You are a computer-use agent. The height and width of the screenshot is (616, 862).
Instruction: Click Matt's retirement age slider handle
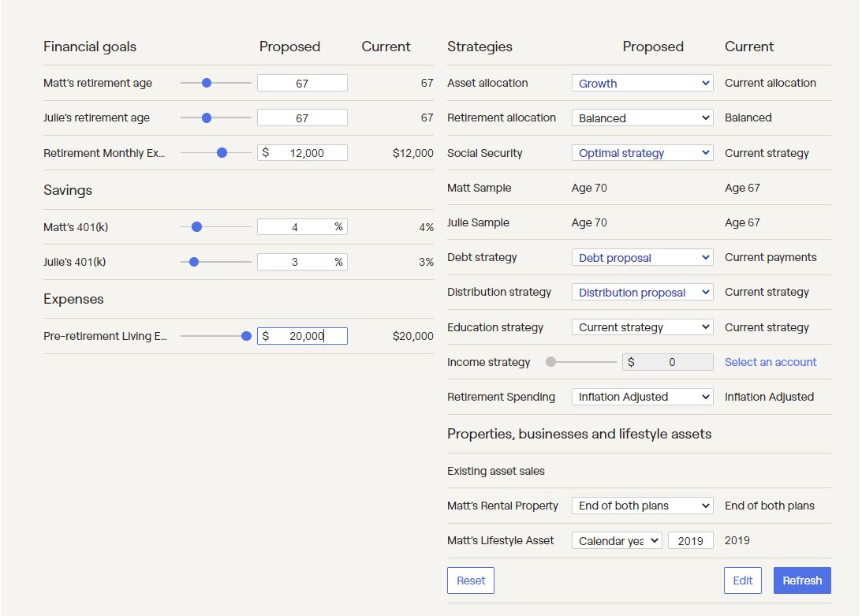pyautogui.click(x=207, y=83)
